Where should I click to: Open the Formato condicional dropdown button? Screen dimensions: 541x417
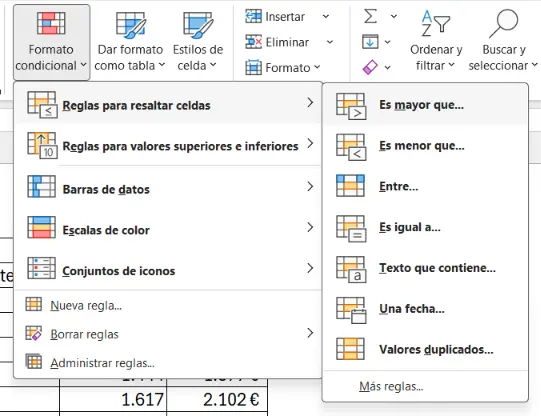pyautogui.click(x=51, y=42)
